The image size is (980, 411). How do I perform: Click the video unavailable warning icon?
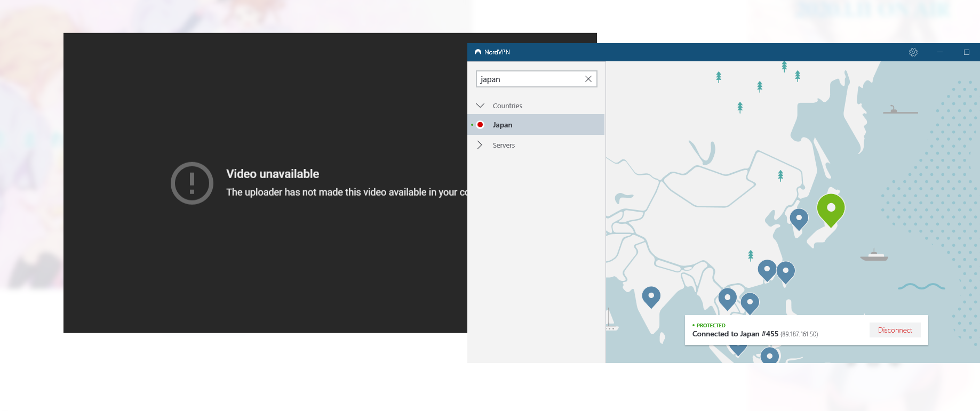[x=192, y=183]
